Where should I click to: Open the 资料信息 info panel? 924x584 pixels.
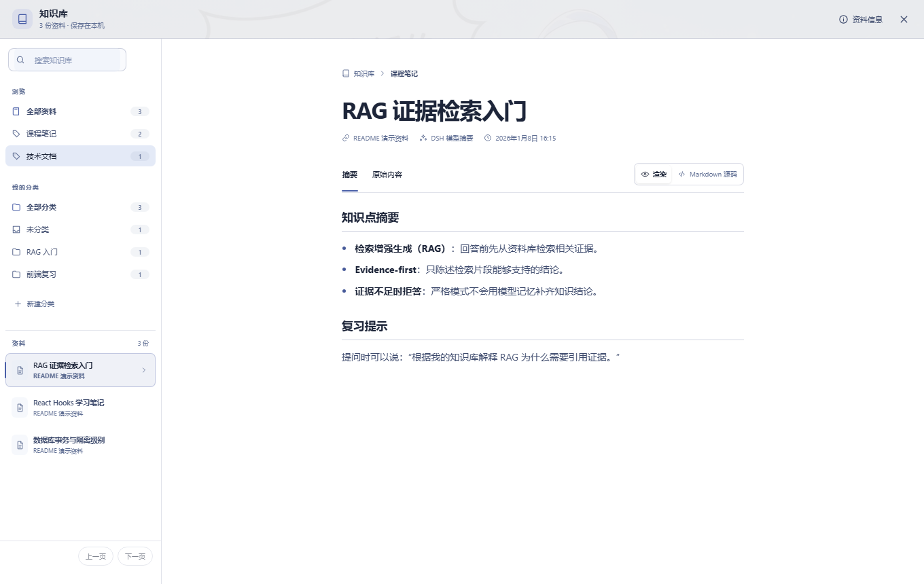861,20
